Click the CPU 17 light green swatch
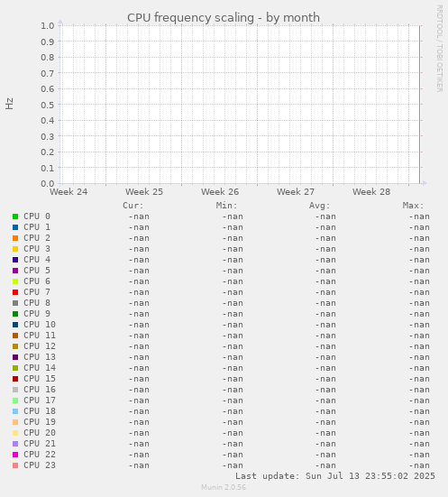The height and width of the screenshot is (497, 448). [x=15, y=400]
